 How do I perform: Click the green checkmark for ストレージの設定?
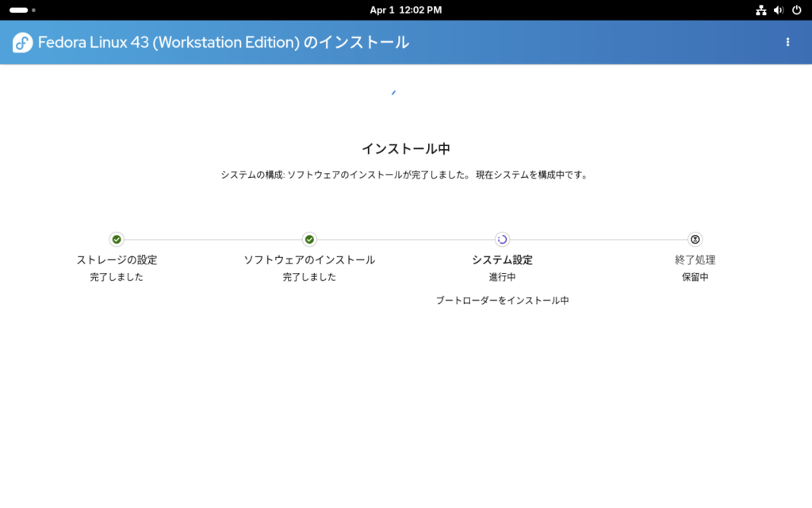click(x=117, y=239)
